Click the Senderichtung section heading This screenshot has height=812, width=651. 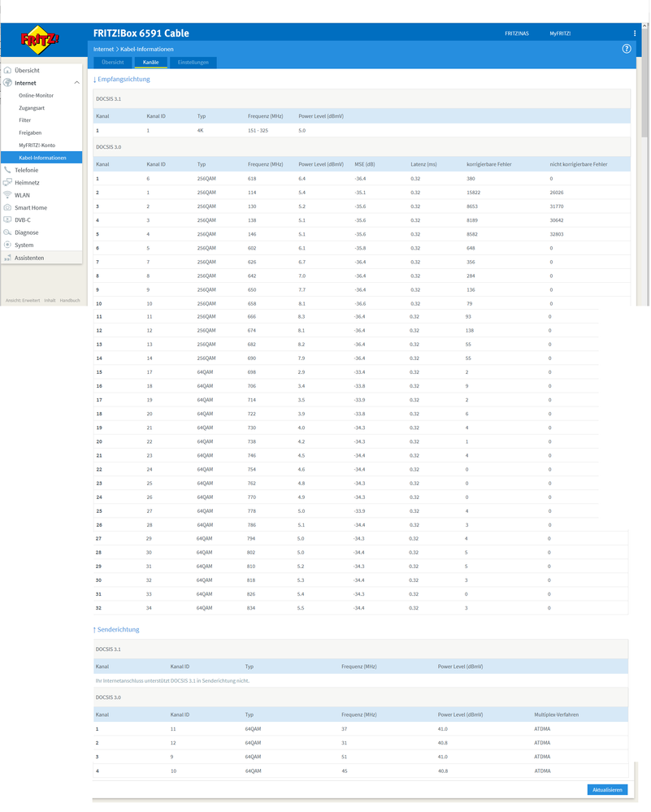116,630
